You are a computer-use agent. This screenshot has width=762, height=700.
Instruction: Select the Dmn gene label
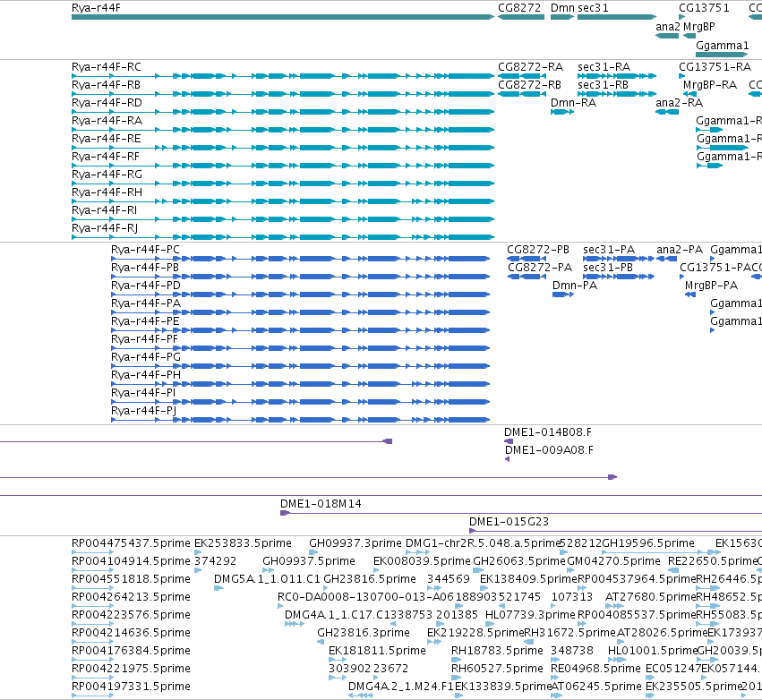pyautogui.click(x=562, y=8)
